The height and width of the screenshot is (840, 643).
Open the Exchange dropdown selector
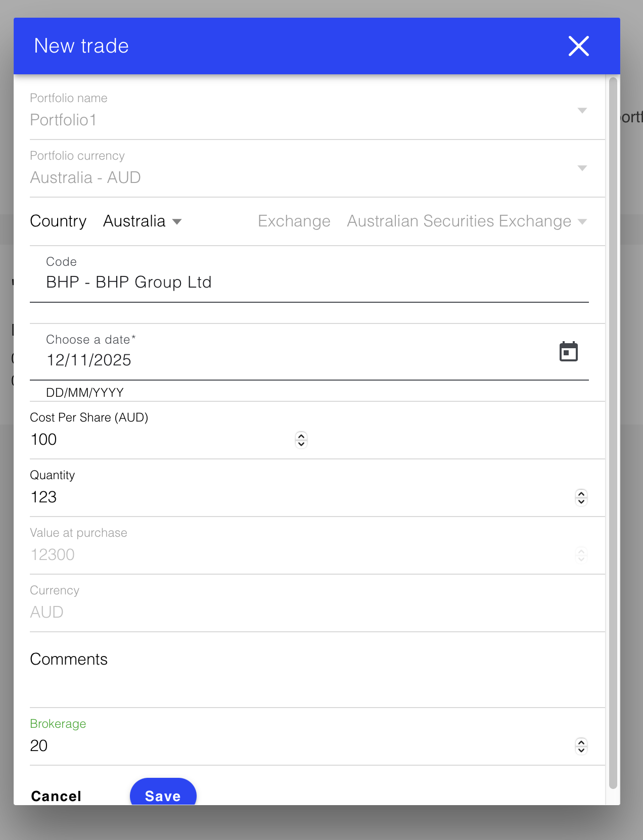(x=466, y=221)
